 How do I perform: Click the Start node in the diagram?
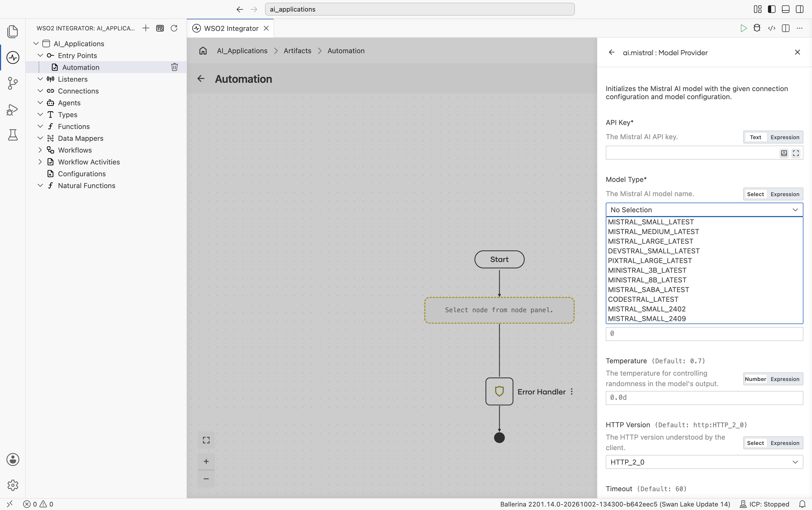coord(499,259)
